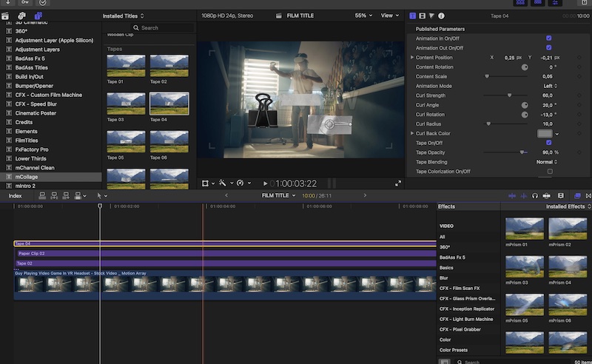Viewport: 592px width, 364px height.
Task: Select mChannel Clean in titles sidebar
Action: click(x=35, y=168)
